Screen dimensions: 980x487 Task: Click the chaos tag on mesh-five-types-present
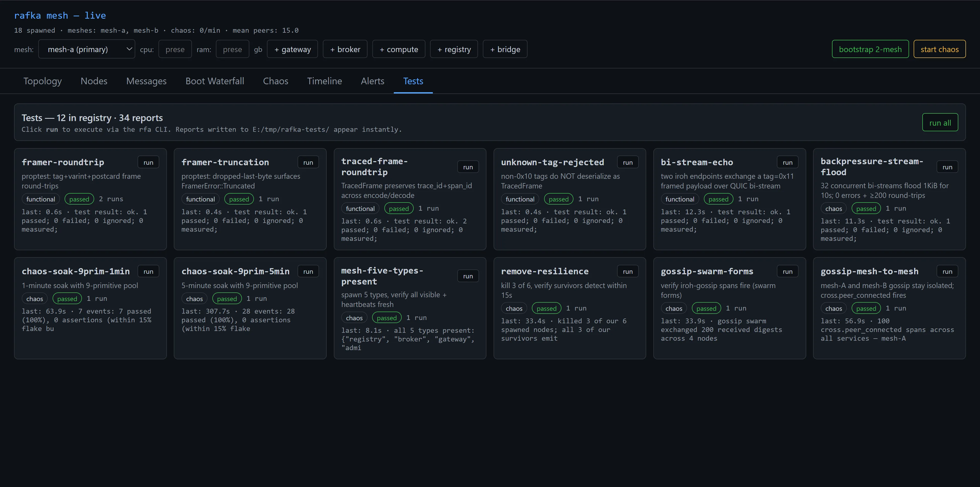(354, 318)
